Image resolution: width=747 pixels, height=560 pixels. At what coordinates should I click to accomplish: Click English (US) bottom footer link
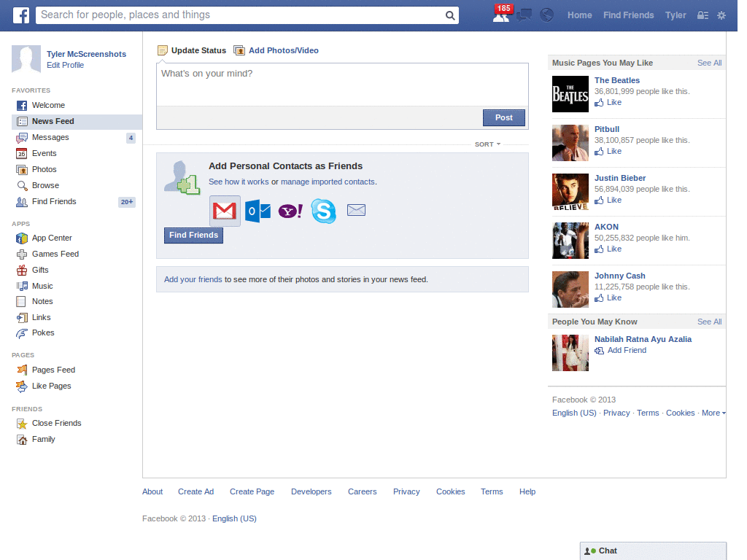[x=234, y=518]
